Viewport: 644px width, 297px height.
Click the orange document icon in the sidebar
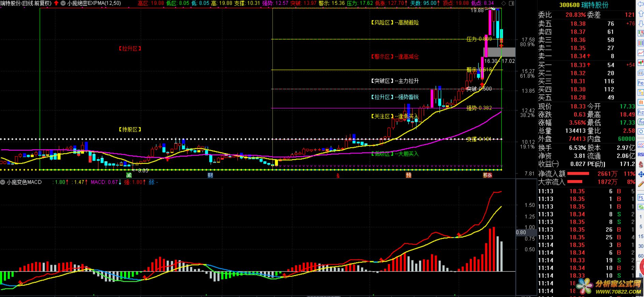pos(641,103)
